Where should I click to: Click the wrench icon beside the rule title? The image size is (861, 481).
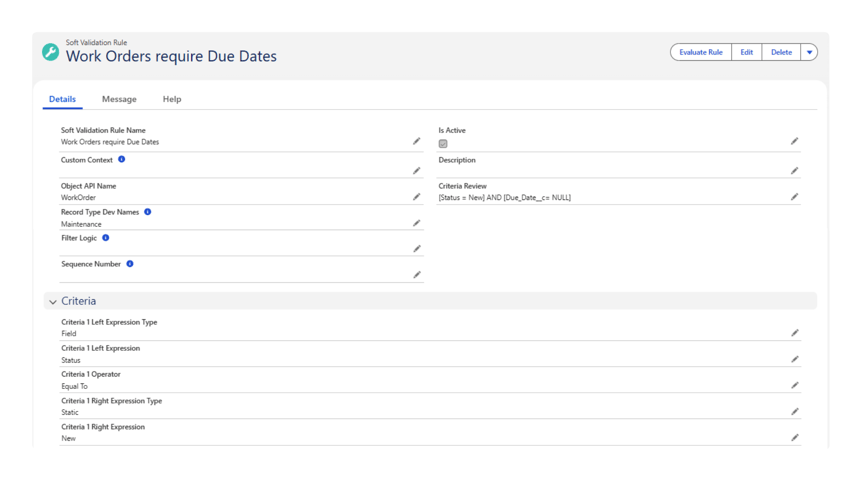[50, 52]
